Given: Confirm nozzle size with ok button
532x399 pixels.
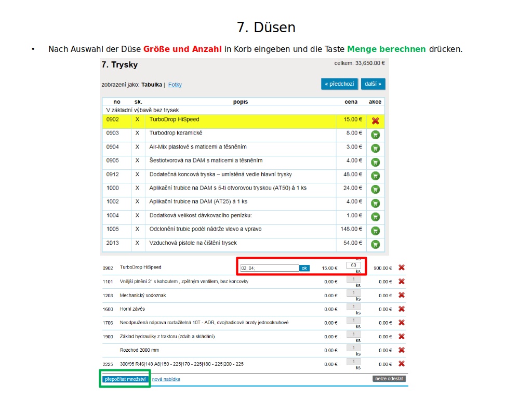Looking at the screenshot, I should coord(304,268).
